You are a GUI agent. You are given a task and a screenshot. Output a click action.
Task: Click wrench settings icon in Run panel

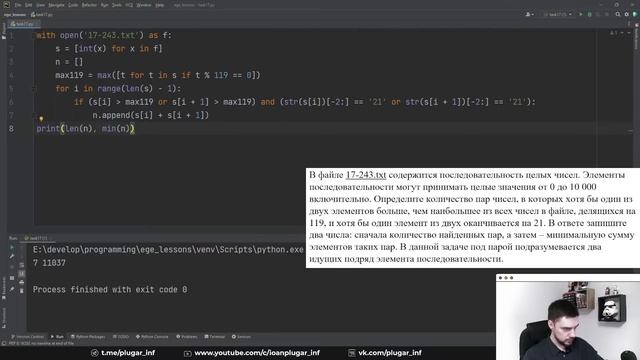pyautogui.click(x=12, y=256)
